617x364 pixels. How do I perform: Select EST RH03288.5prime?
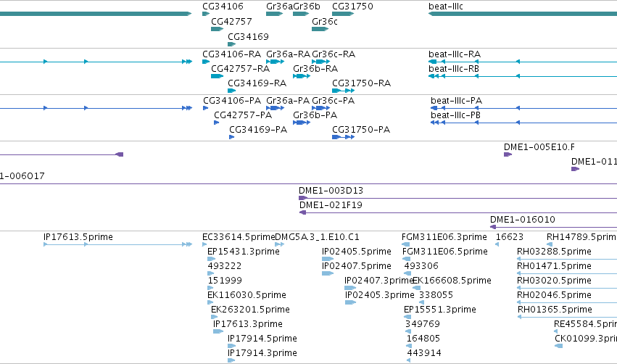tap(554, 251)
